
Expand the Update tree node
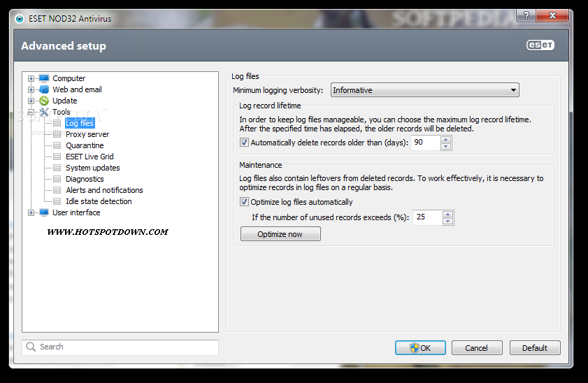(x=31, y=101)
